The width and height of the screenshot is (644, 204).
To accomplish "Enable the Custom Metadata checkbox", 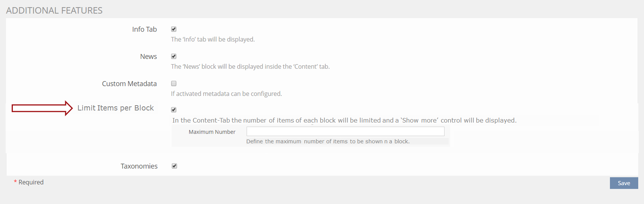I will pos(174,83).
